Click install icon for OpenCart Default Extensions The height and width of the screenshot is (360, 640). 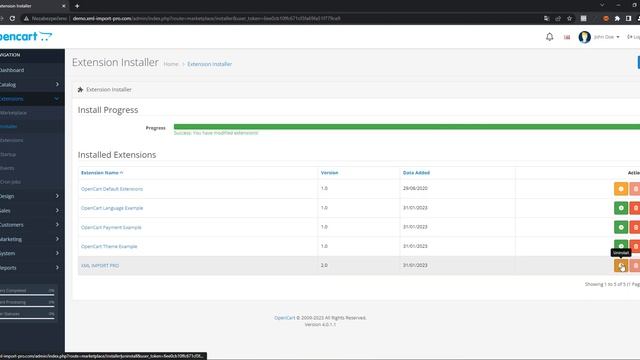(x=621, y=189)
